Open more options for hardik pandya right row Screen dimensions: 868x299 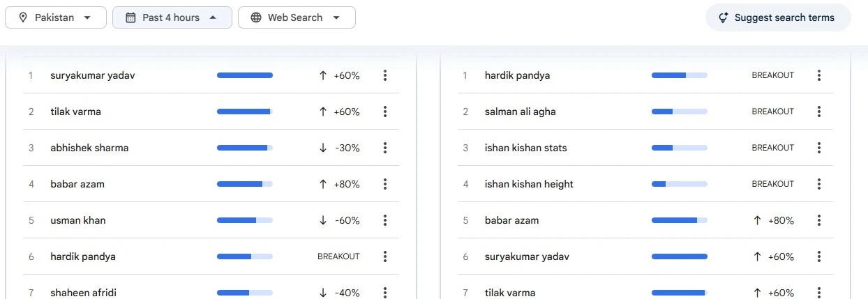click(x=818, y=75)
